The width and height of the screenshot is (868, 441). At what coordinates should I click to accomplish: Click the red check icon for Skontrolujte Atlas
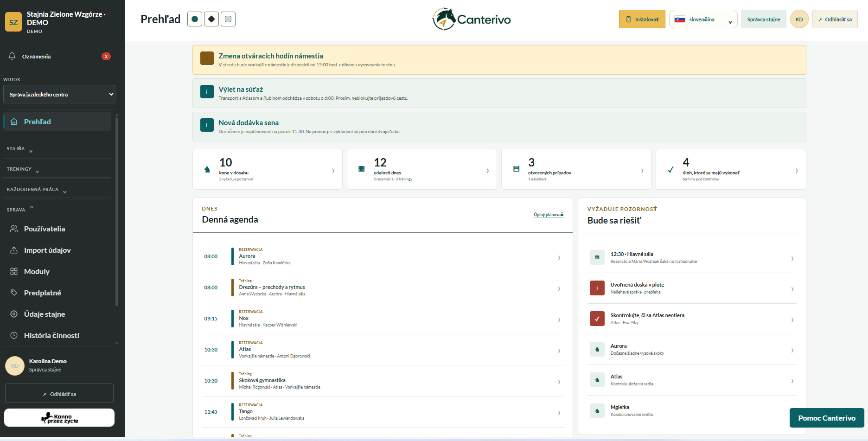coord(597,319)
